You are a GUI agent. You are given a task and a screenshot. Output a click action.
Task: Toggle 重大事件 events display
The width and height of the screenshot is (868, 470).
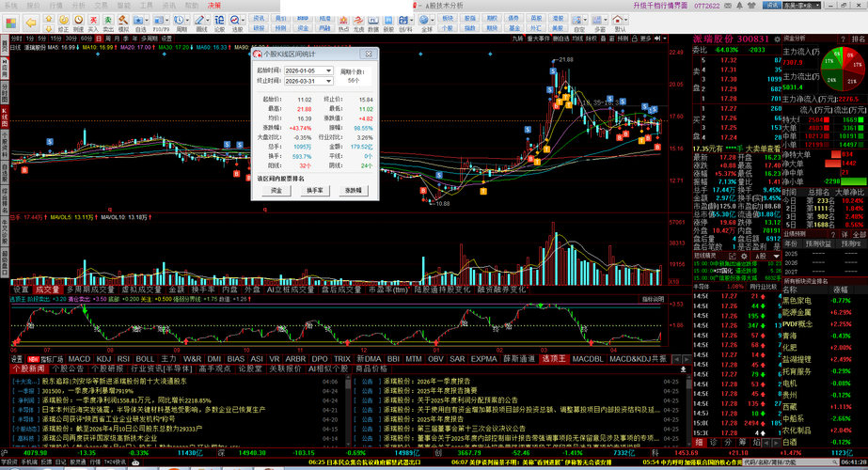click(x=539, y=39)
